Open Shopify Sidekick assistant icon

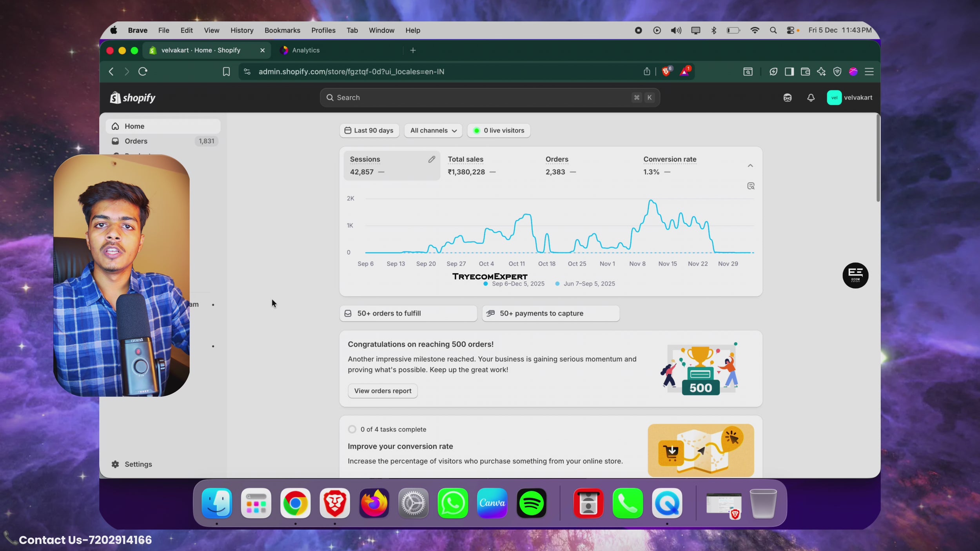pos(787,98)
